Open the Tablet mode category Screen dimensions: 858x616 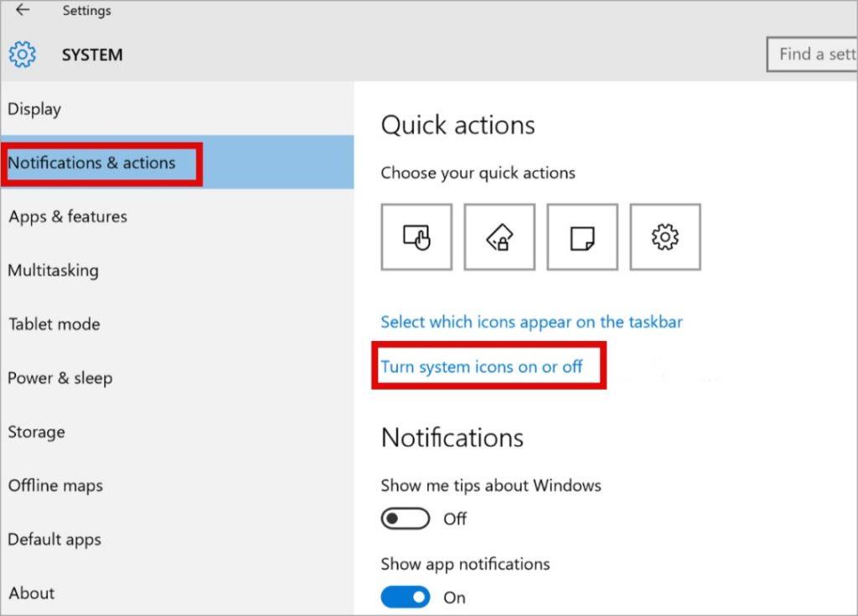(x=178, y=324)
